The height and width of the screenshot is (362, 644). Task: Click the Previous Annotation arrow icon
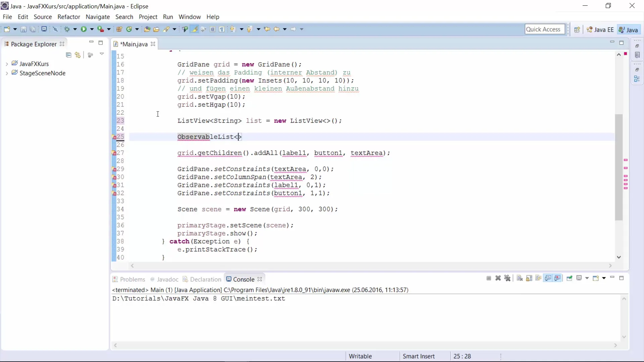250,29
